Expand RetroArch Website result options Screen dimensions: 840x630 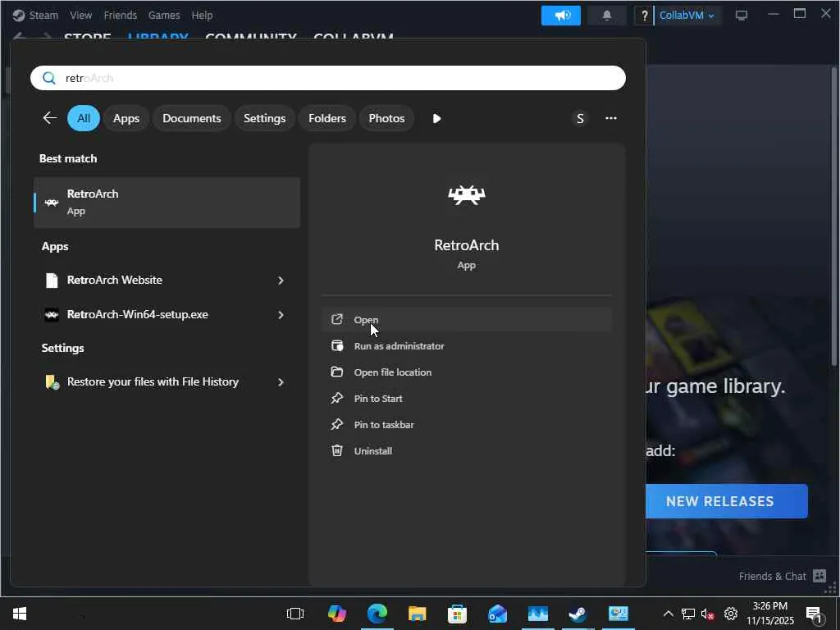[x=281, y=281]
